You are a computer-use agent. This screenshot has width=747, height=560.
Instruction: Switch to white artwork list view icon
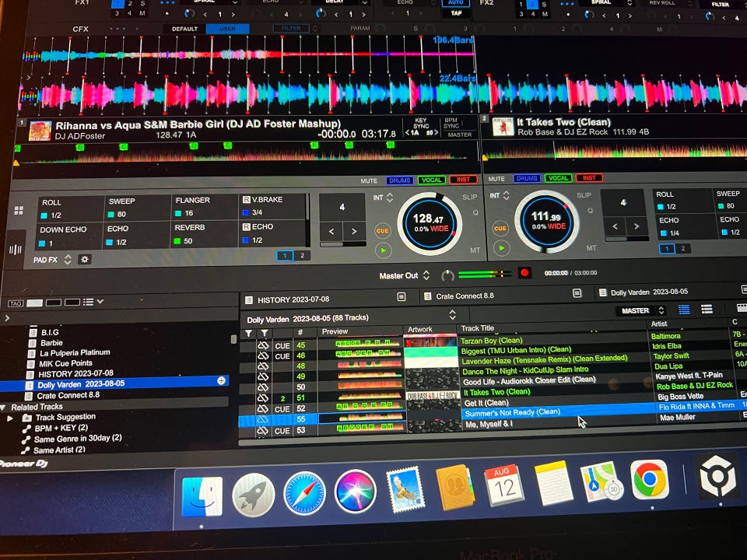point(707,310)
